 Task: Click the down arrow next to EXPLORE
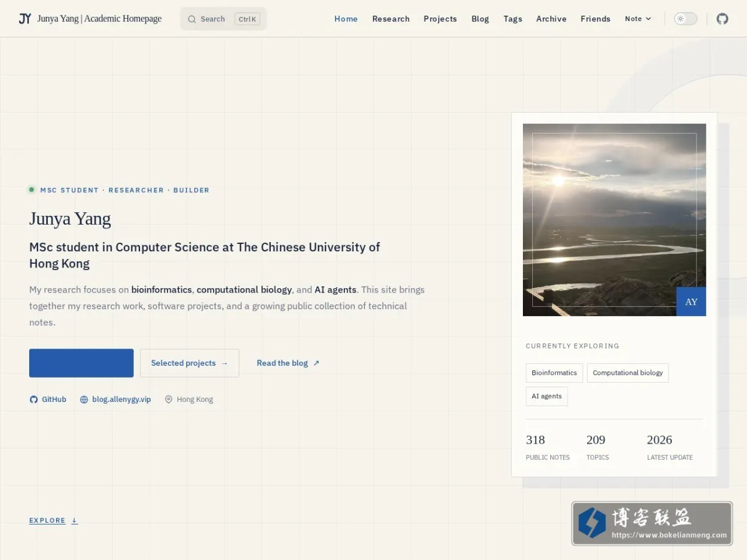[74, 520]
